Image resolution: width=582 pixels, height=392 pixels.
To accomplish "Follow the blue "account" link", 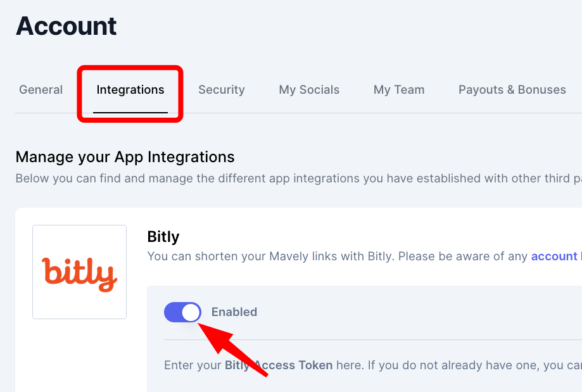I will pos(554,256).
